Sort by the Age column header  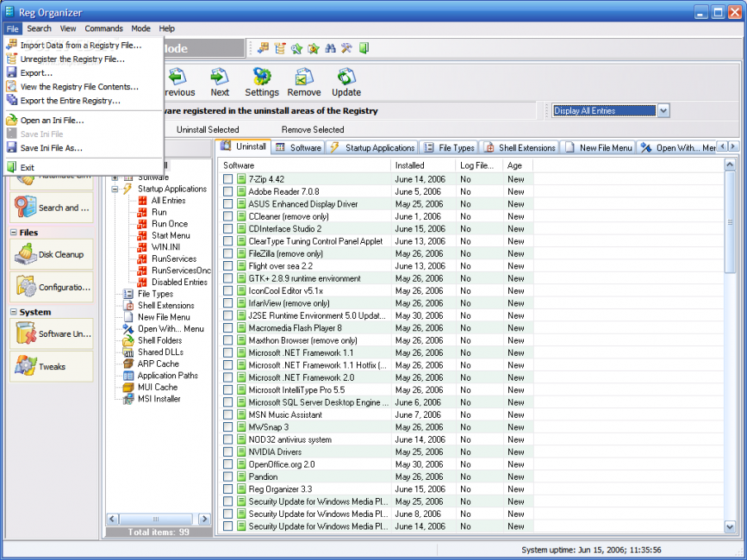coord(518,165)
